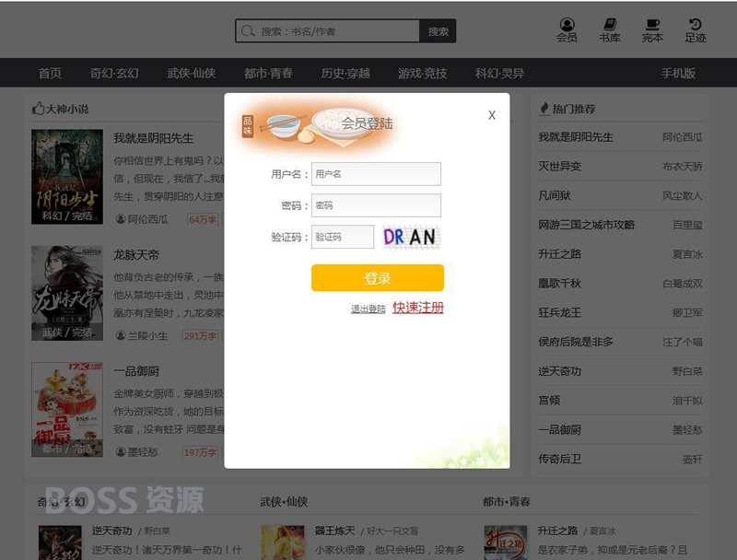Click the 搜索 search button
737x560 pixels.
pos(438,31)
